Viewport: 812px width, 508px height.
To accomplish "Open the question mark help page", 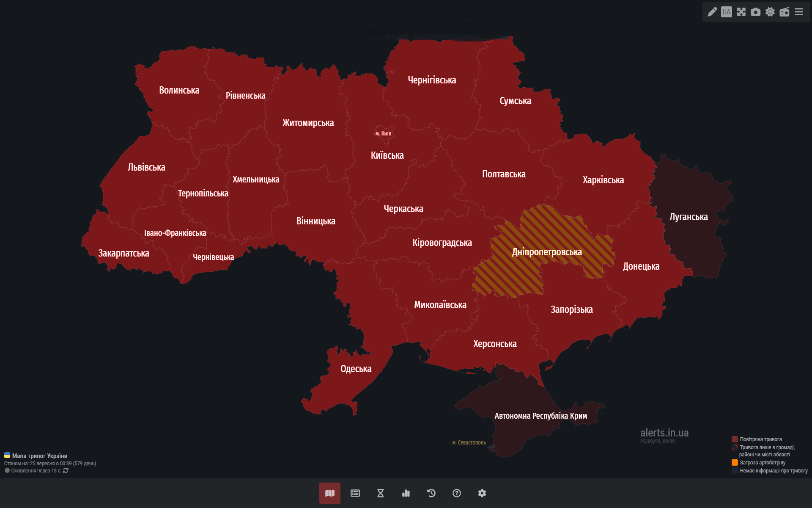I will pos(457,493).
